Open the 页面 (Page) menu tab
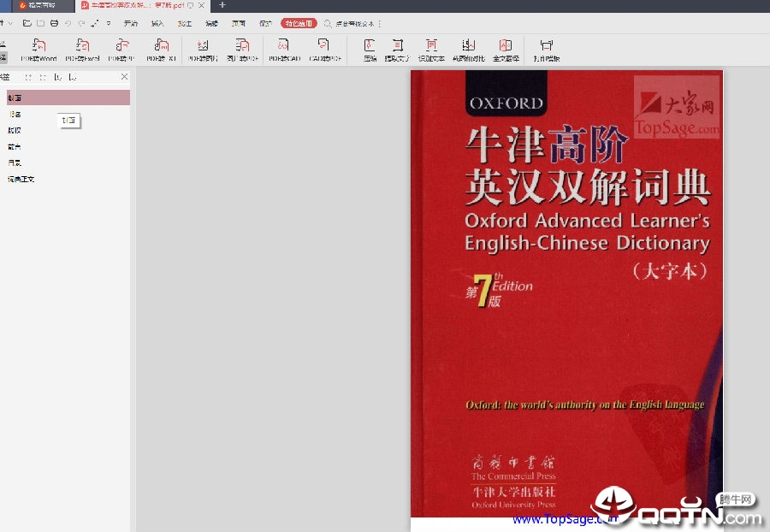The width and height of the screenshot is (770, 532). 239,23
